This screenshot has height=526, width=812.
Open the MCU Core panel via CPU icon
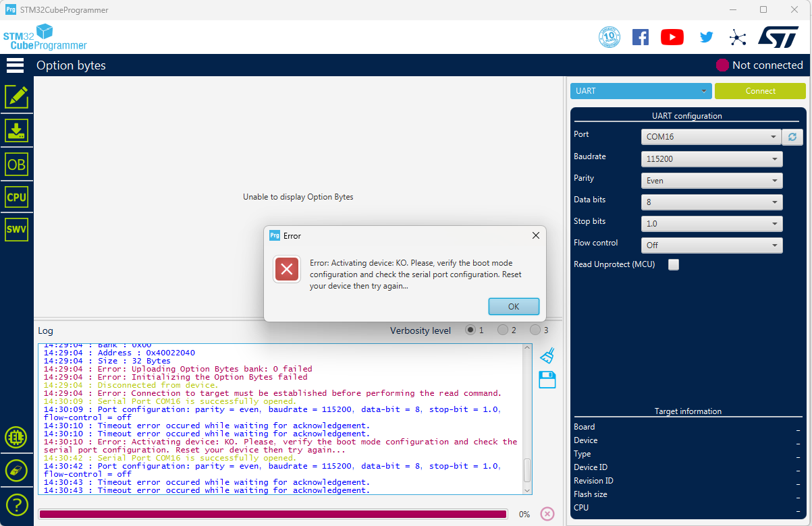[x=16, y=196]
